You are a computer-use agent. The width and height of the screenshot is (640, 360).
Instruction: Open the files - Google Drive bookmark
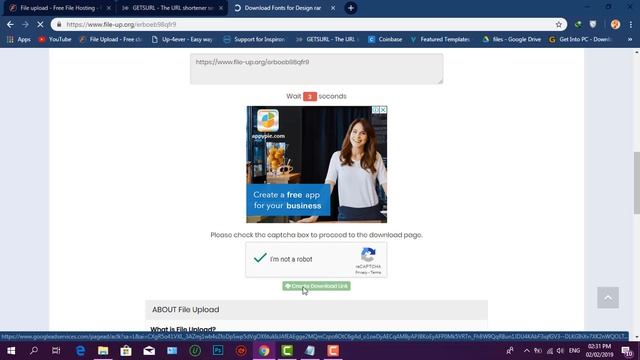click(511, 39)
